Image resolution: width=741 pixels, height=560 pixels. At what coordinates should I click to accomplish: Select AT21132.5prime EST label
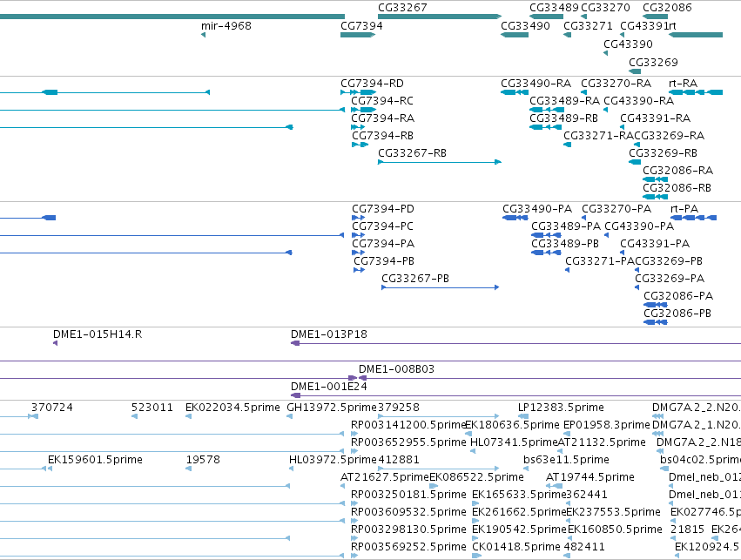pyautogui.click(x=602, y=442)
